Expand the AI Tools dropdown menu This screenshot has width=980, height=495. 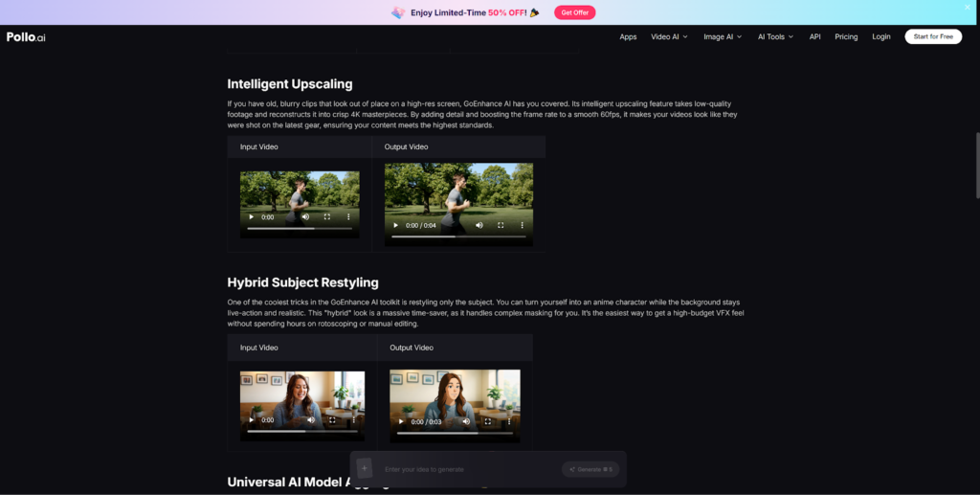774,36
